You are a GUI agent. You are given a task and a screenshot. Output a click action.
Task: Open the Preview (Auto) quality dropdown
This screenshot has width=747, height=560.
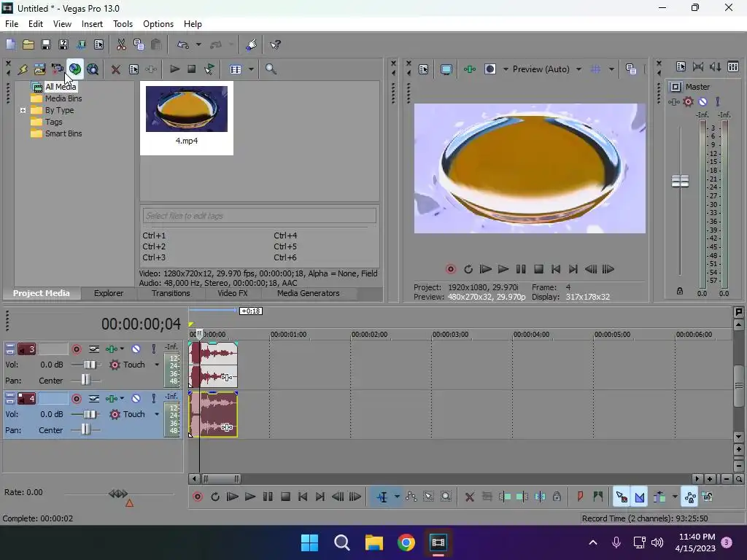coord(578,69)
